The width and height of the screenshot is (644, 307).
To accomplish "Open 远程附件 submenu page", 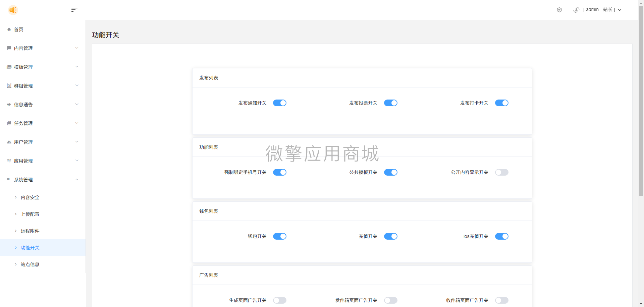I will click(x=43, y=231).
